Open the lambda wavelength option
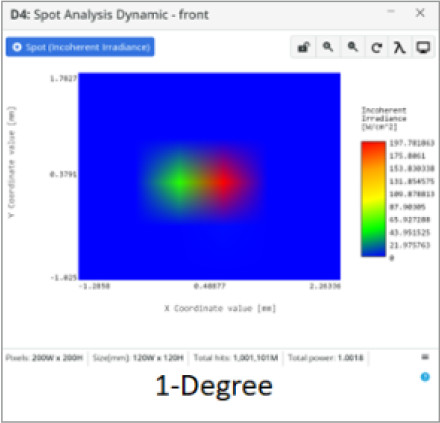The width and height of the screenshot is (440, 423). click(x=399, y=48)
